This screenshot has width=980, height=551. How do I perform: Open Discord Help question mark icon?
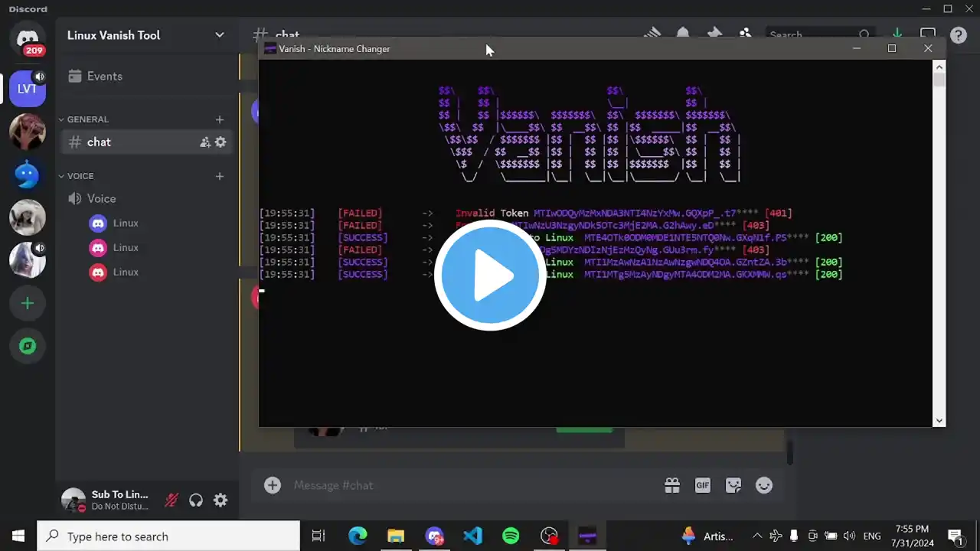tap(958, 35)
